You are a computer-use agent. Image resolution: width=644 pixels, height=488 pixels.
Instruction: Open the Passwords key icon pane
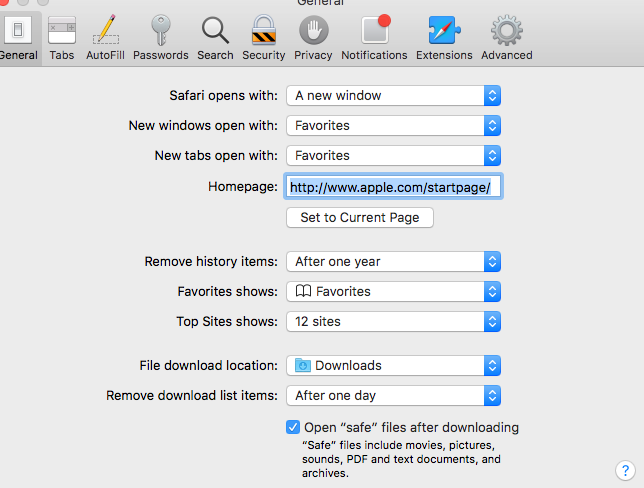(x=161, y=39)
